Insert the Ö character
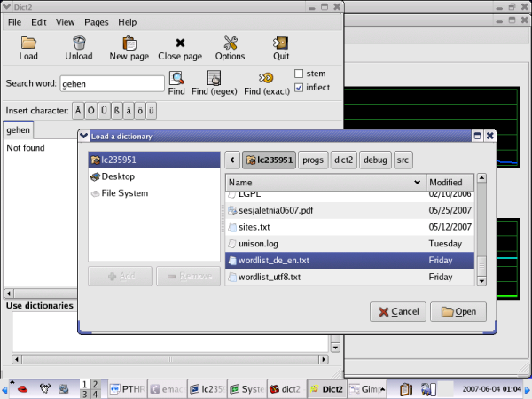This screenshot has height=399, width=532. tap(91, 111)
